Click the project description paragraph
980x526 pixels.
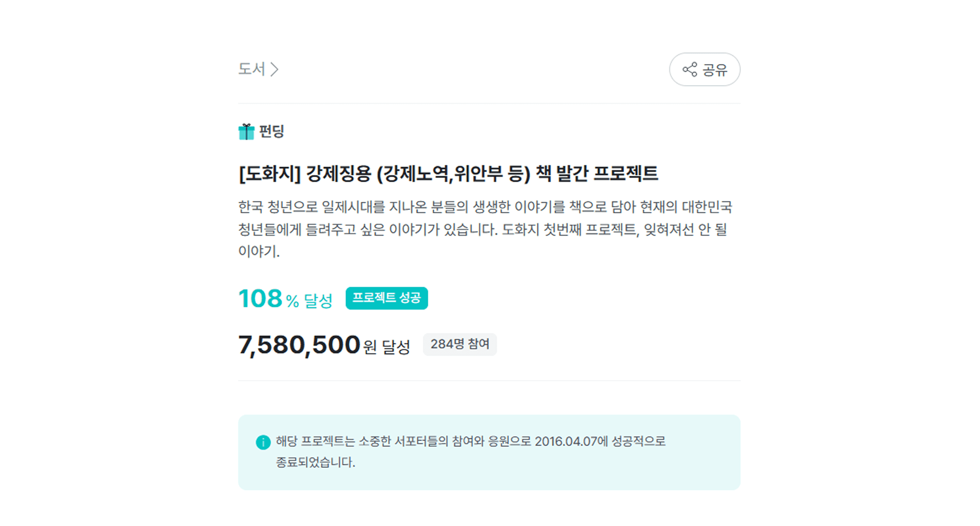tap(485, 229)
